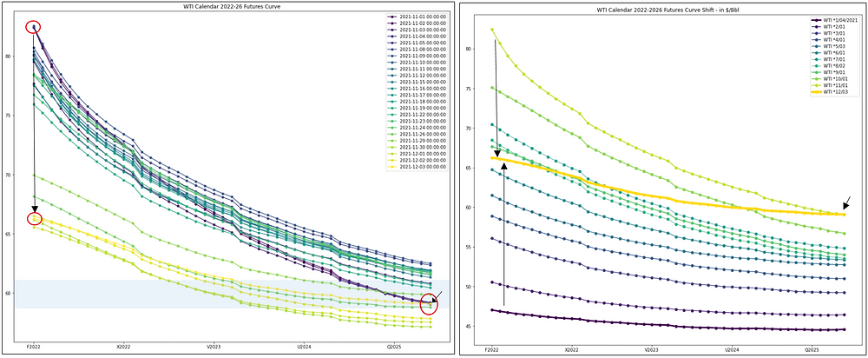The width and height of the screenshot is (868, 358).
Task: Click the X2022 x-axis label in right chart
Action: click(572, 351)
